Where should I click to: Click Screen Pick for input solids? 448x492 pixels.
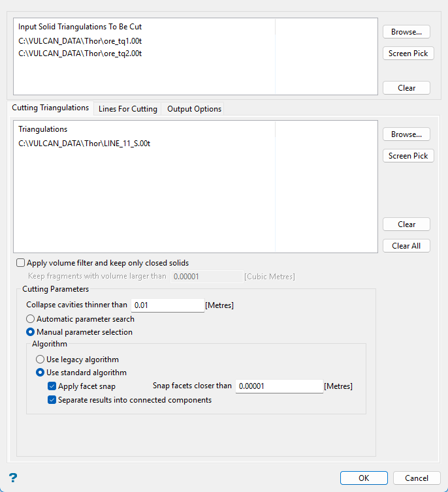click(x=408, y=54)
